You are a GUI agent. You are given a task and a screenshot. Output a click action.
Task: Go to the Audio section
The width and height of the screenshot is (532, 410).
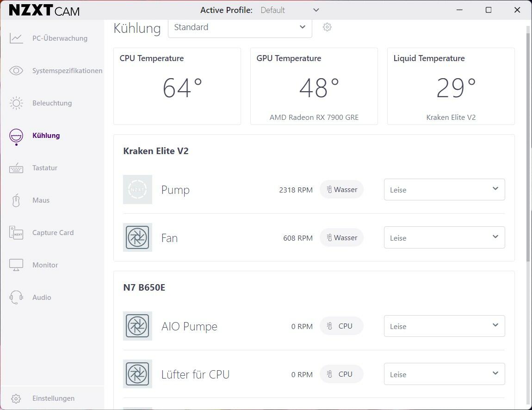tap(41, 297)
